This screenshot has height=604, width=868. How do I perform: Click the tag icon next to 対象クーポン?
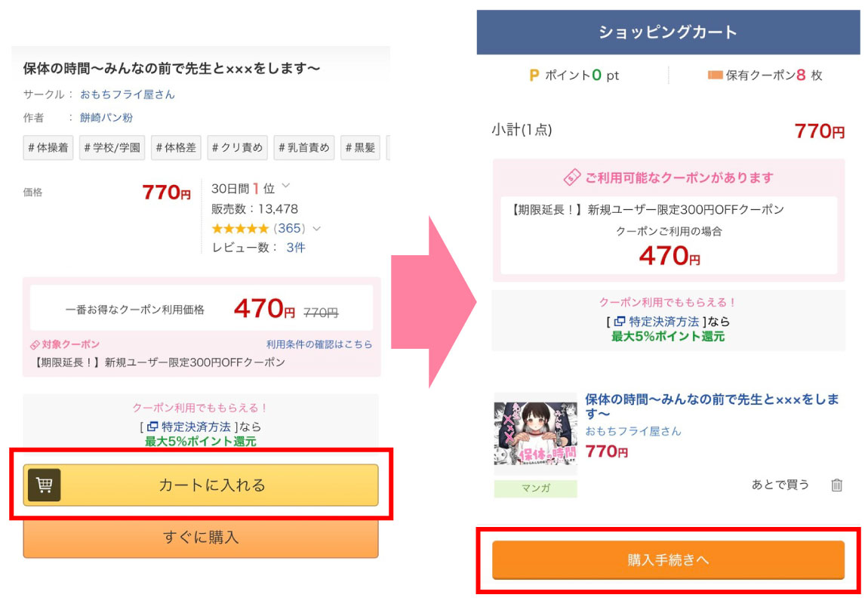click(x=35, y=344)
